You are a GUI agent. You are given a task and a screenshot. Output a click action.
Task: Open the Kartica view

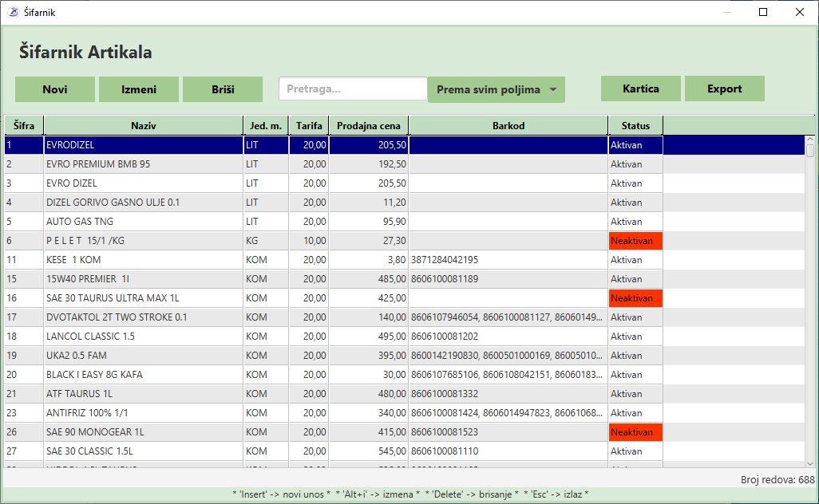click(x=641, y=89)
